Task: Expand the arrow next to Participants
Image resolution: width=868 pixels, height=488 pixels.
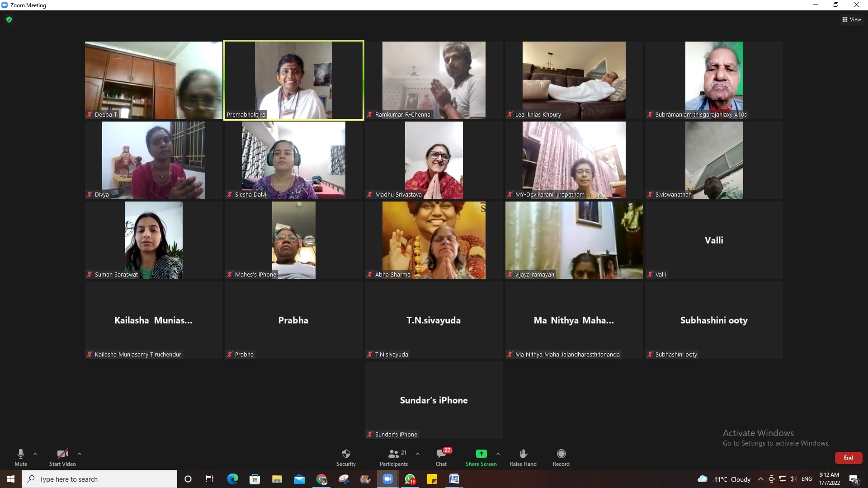Action: point(418,454)
